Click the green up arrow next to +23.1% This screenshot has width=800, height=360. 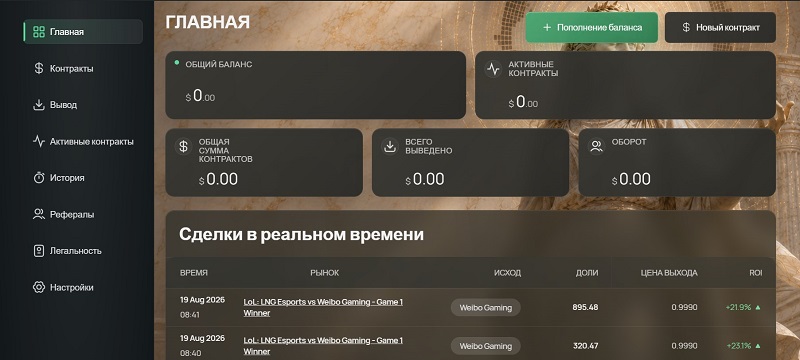[x=758, y=346]
